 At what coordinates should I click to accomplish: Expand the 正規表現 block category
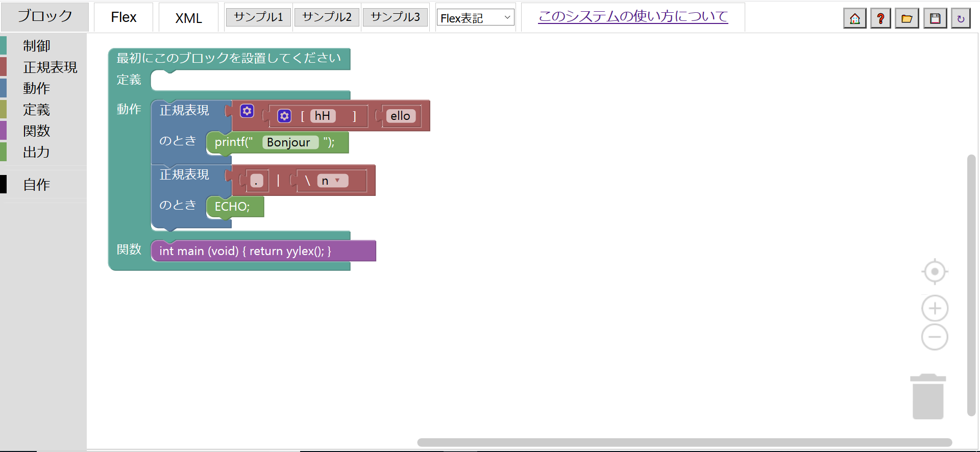pos(50,67)
